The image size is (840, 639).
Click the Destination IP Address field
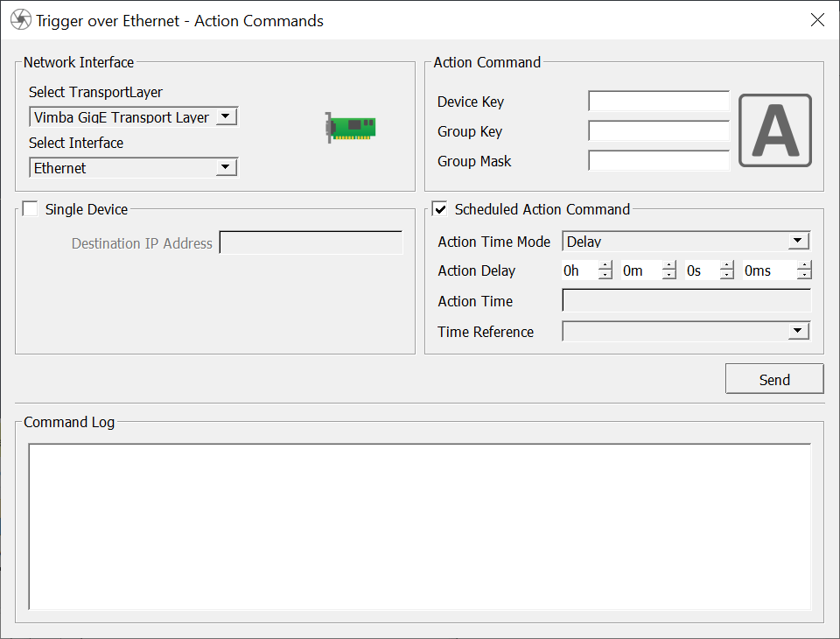(311, 243)
